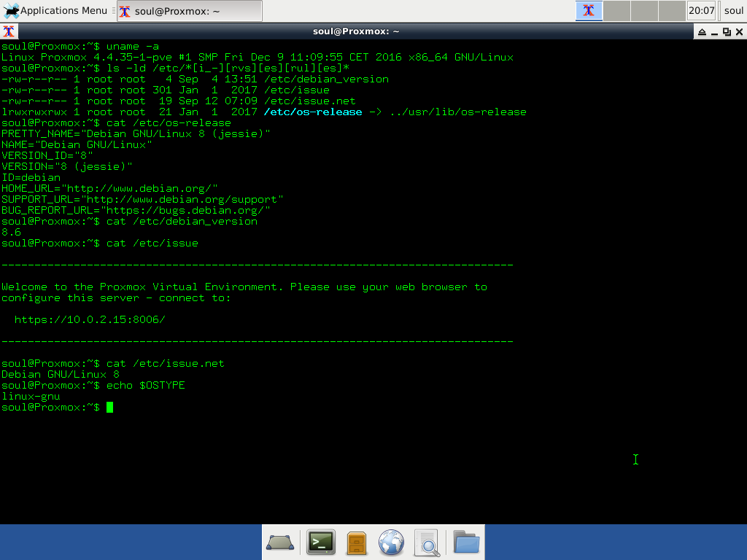The height and width of the screenshot is (560, 747).
Task: Click the Welcome to Proxmox Virtual Environment line
Action: [x=244, y=287]
